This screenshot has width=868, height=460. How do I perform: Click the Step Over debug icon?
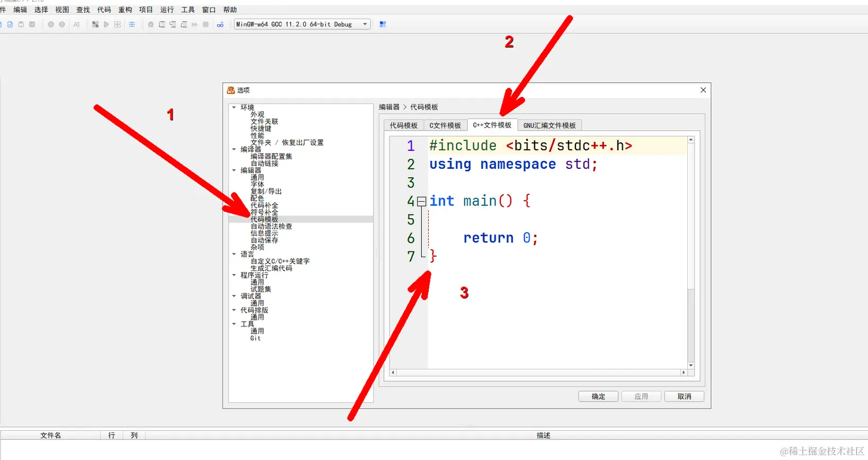(x=162, y=24)
